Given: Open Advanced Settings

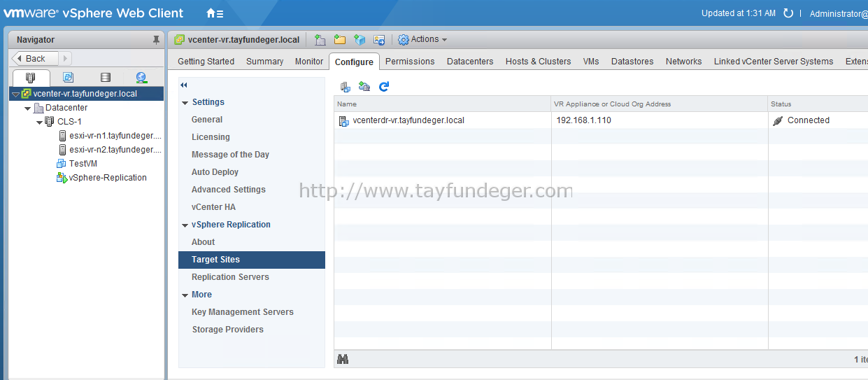Looking at the screenshot, I should (229, 190).
